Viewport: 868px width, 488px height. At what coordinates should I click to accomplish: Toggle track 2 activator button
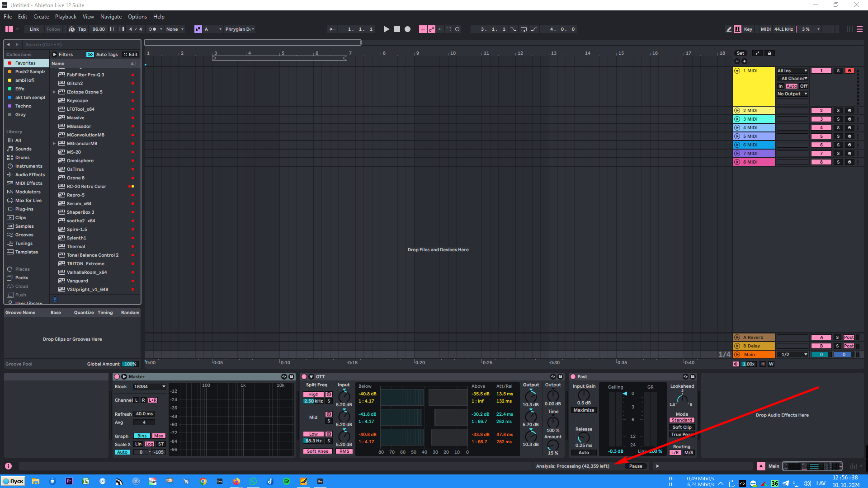[x=821, y=111]
